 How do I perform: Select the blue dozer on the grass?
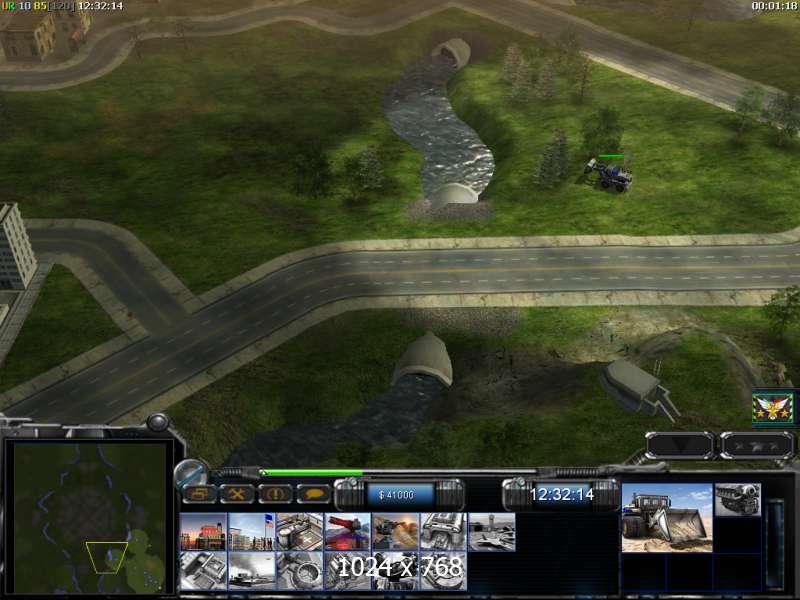(611, 175)
